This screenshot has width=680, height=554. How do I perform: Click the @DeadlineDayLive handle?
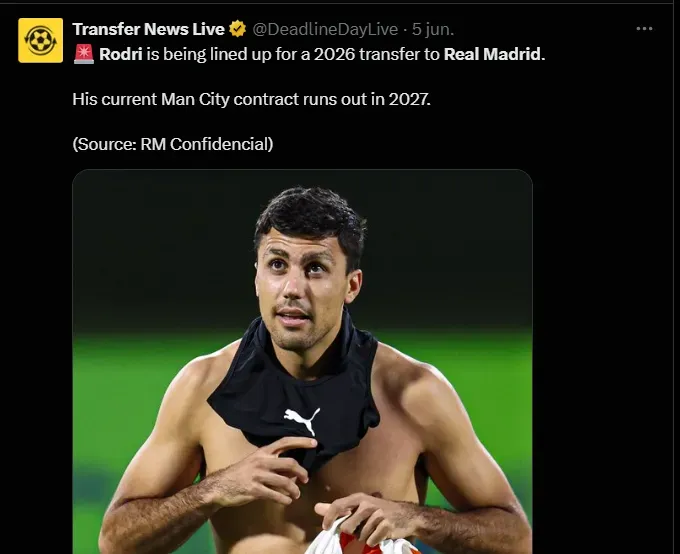326,29
